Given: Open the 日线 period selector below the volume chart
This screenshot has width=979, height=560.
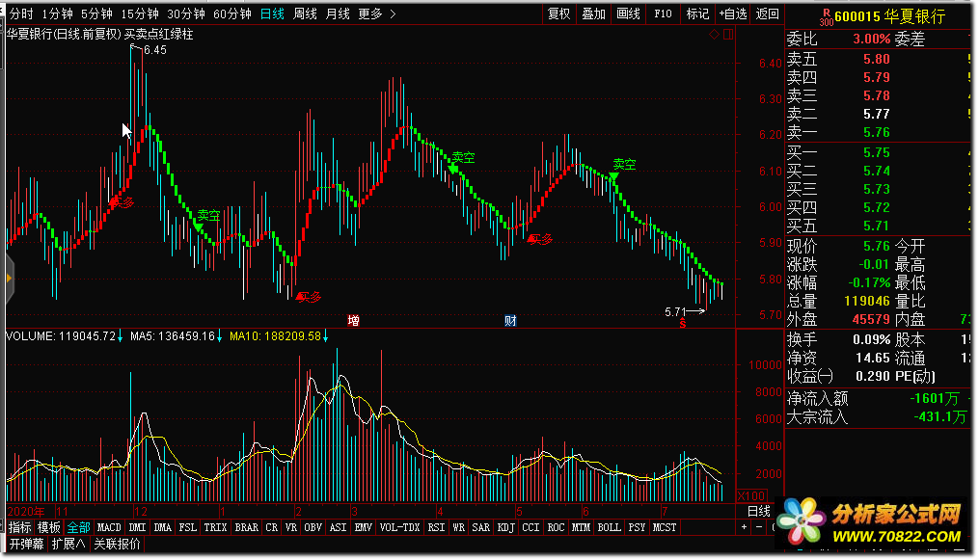Looking at the screenshot, I should pyautogui.click(x=759, y=512).
